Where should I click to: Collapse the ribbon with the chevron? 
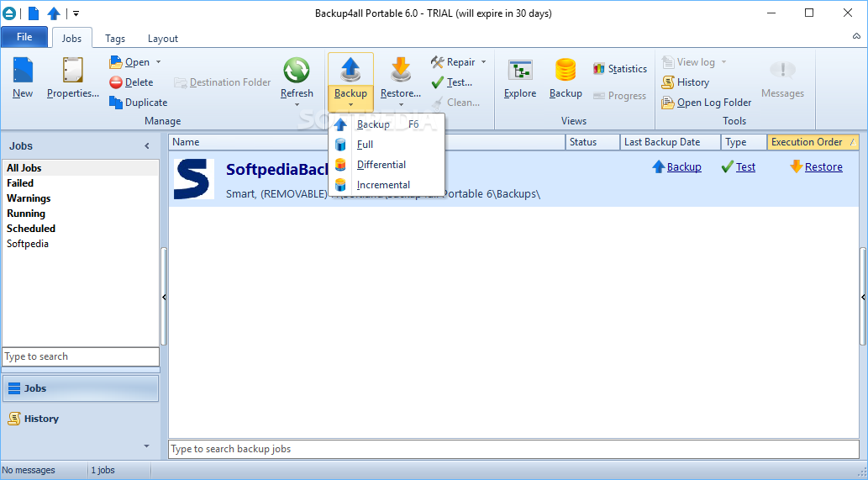[x=856, y=36]
